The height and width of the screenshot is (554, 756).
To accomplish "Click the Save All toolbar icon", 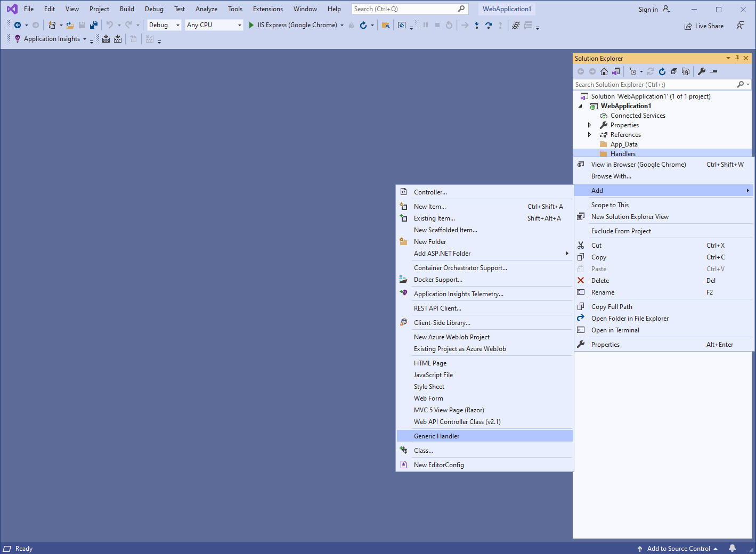I will (94, 25).
